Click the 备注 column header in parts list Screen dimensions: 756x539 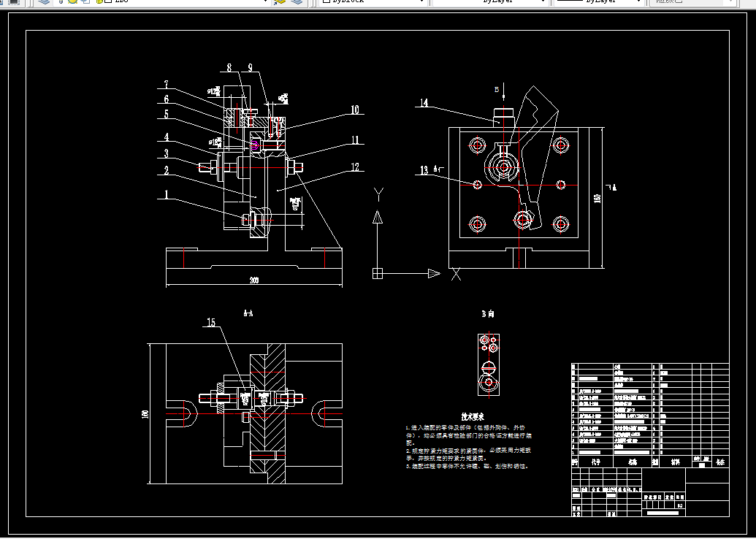(x=719, y=462)
